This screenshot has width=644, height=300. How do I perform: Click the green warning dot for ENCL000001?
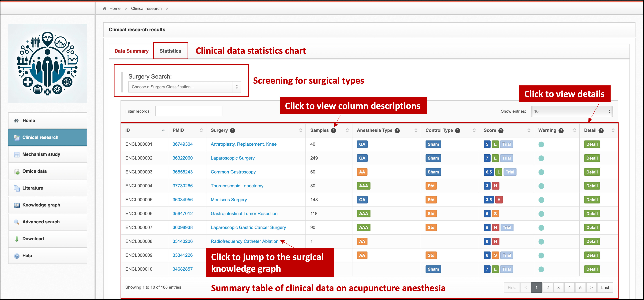tap(541, 145)
